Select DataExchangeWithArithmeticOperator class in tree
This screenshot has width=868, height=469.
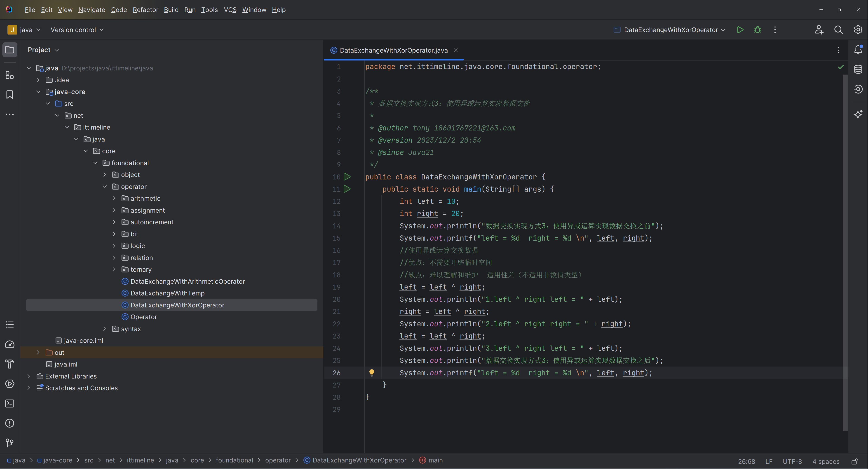[x=187, y=281]
